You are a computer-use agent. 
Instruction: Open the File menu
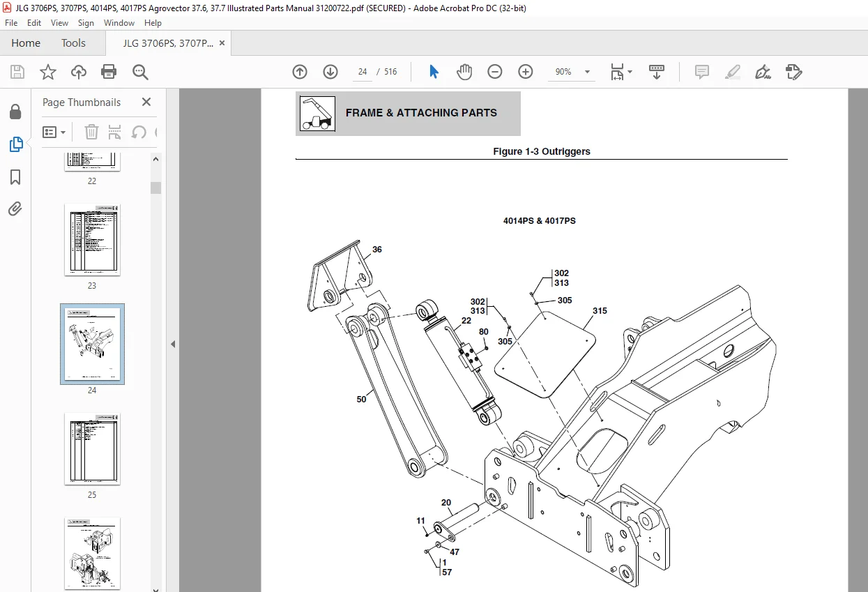(11, 23)
